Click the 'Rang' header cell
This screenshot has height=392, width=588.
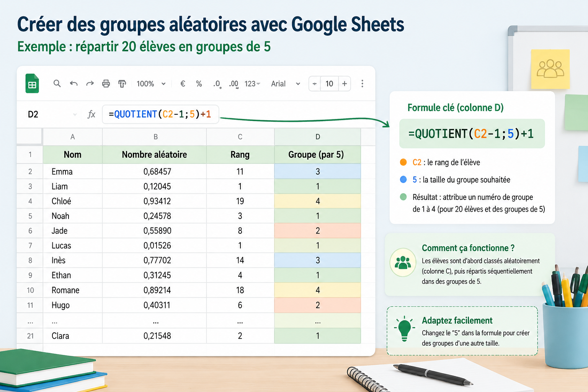[240, 155]
